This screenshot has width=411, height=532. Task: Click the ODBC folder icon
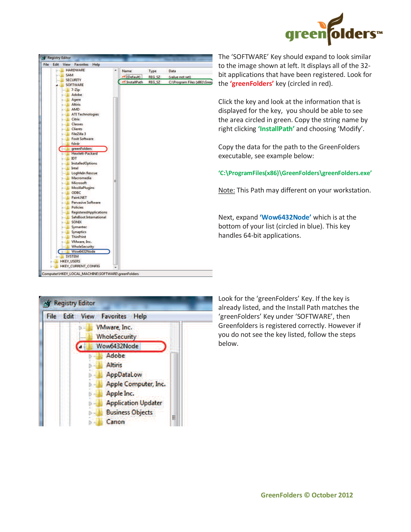point(67,193)
